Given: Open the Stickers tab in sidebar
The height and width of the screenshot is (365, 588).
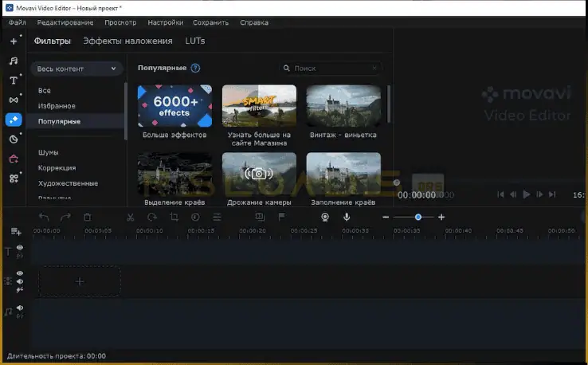Looking at the screenshot, I should coord(14,139).
